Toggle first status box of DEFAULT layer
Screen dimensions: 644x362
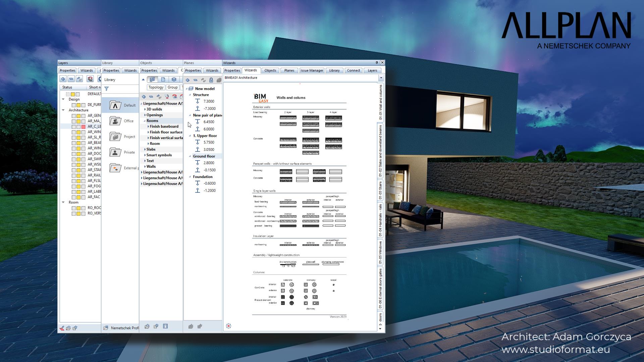(x=68, y=94)
